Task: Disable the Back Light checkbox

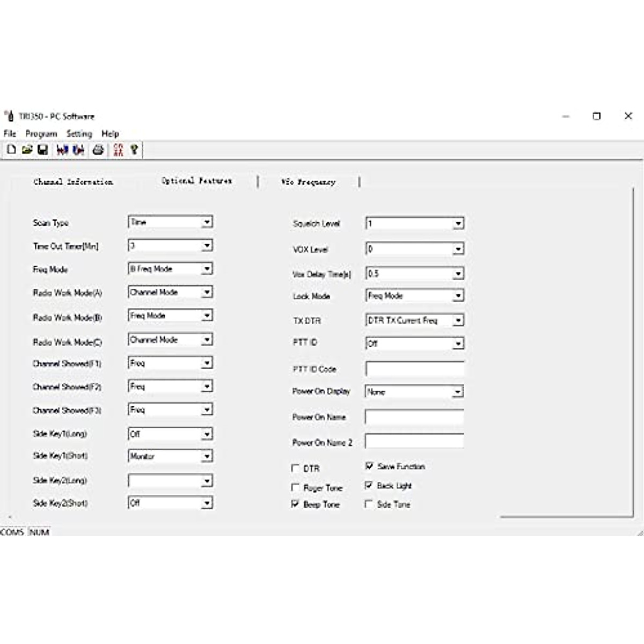Action: click(x=369, y=485)
